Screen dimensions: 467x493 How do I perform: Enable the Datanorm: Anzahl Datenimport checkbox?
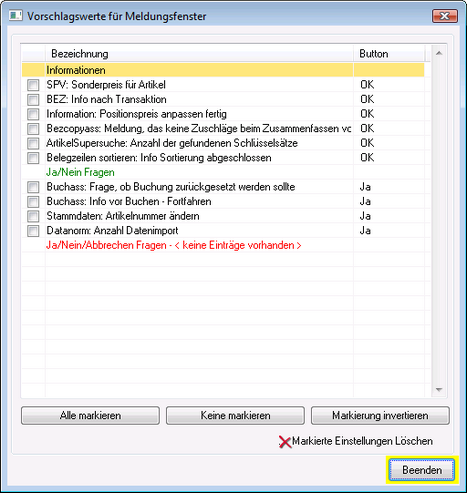33,231
